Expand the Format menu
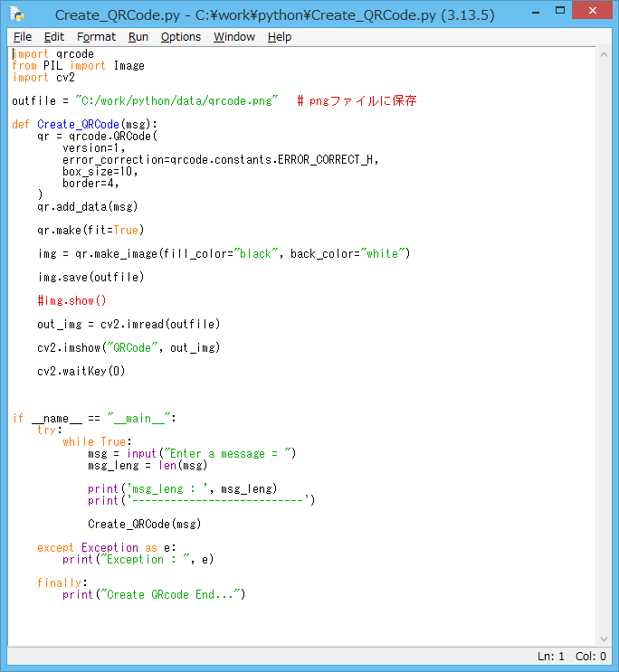Viewport: 619px width, 672px height. coord(96,36)
